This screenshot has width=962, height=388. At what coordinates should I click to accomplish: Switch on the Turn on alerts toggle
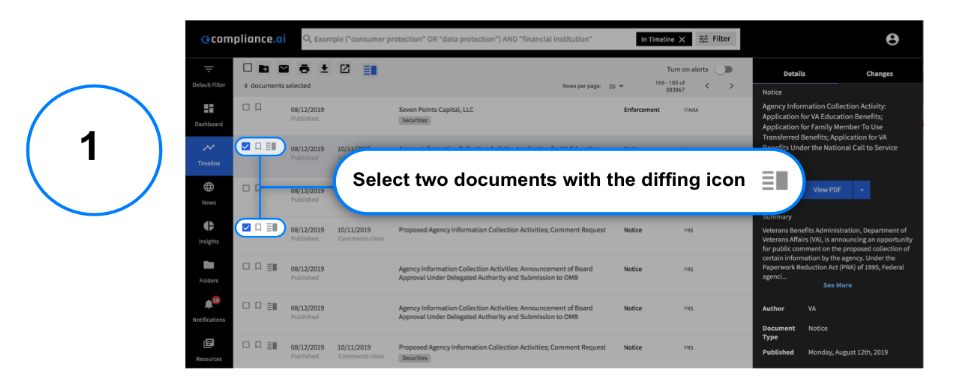tap(724, 69)
